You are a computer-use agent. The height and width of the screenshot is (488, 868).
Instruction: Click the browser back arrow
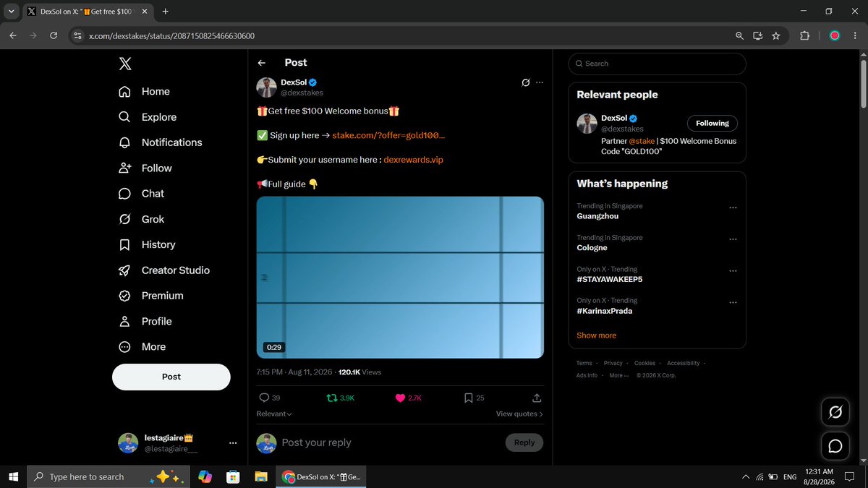click(13, 35)
